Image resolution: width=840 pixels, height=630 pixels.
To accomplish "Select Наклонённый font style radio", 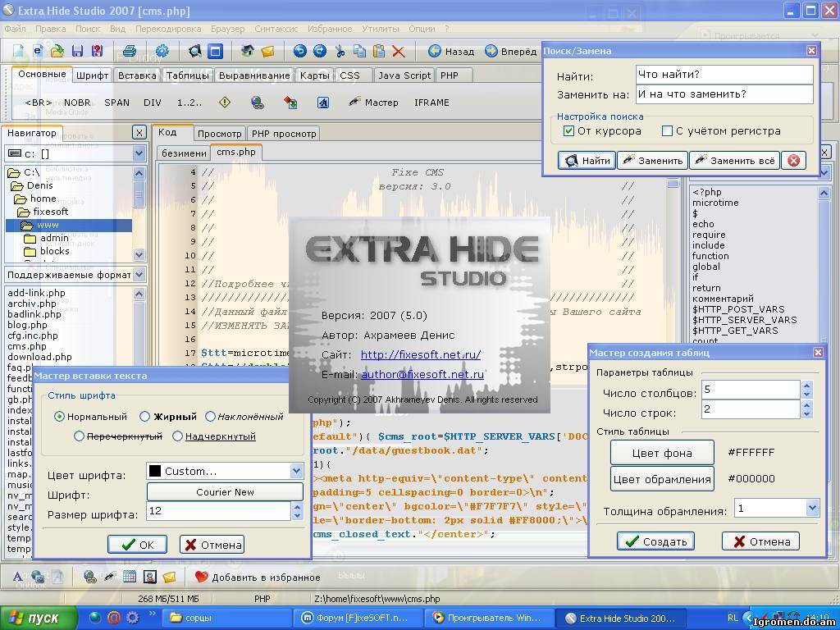I will pos(210,416).
